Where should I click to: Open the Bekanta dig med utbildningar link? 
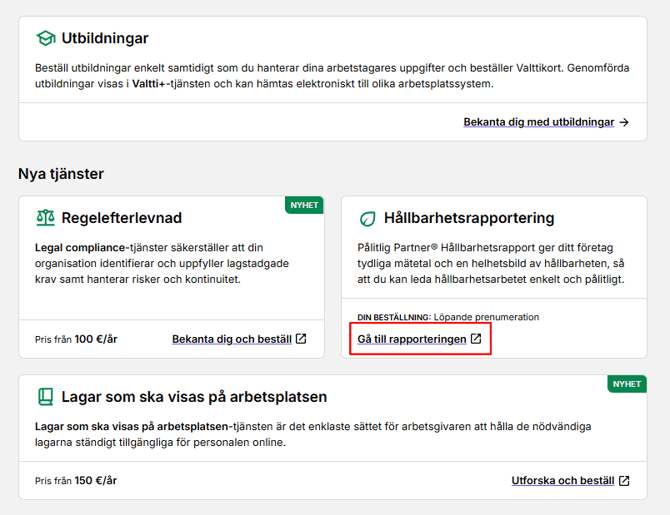tap(538, 122)
